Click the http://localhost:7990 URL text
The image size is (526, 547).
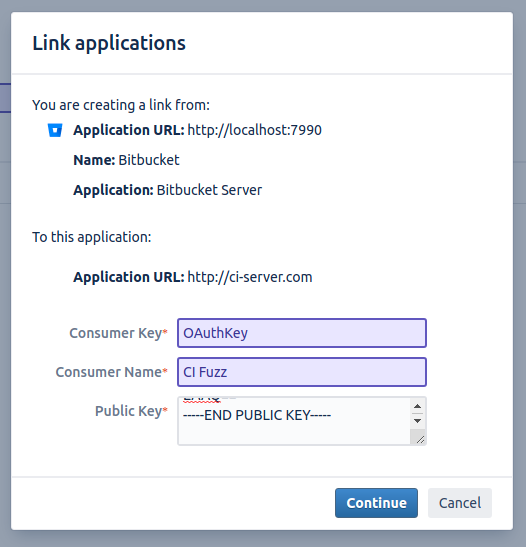pyautogui.click(x=255, y=130)
